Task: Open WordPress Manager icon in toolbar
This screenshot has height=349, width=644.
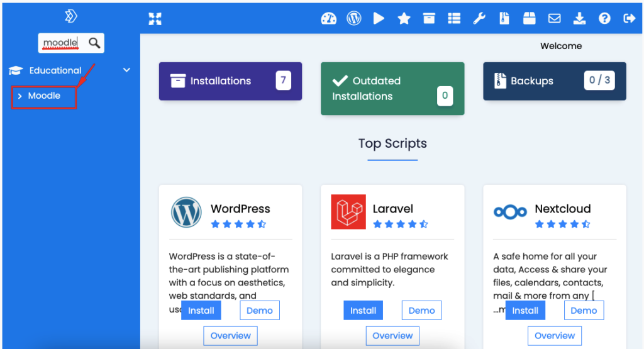Action: click(x=353, y=18)
